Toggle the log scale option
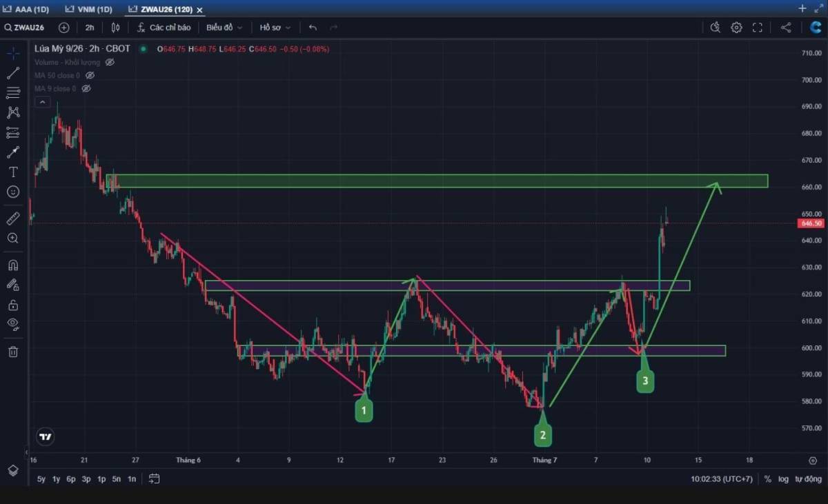828x504 pixels. [x=783, y=478]
